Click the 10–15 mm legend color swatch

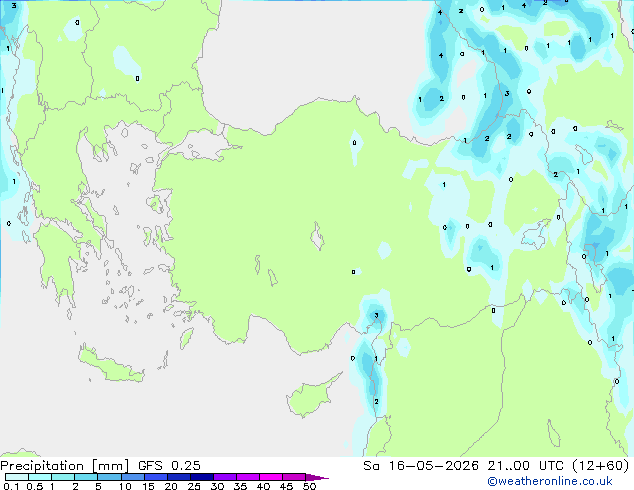(132, 477)
